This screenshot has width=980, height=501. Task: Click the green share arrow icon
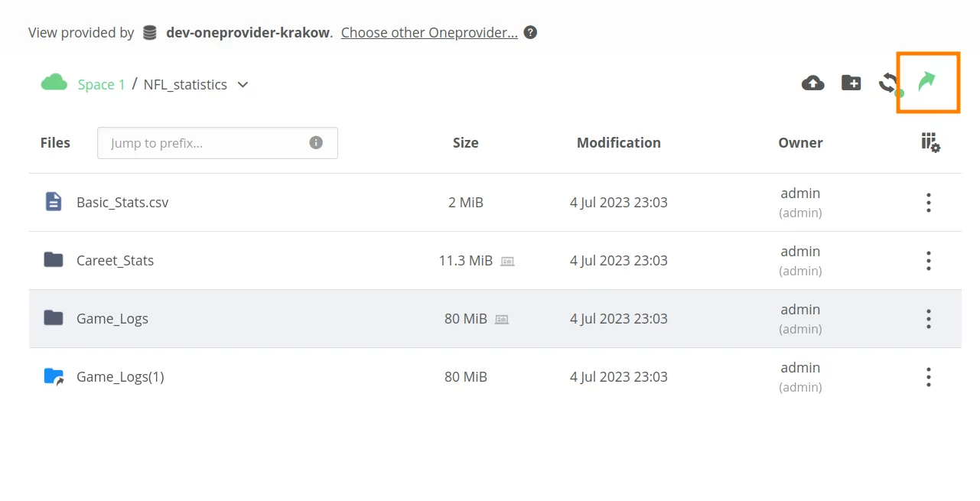[x=927, y=81]
